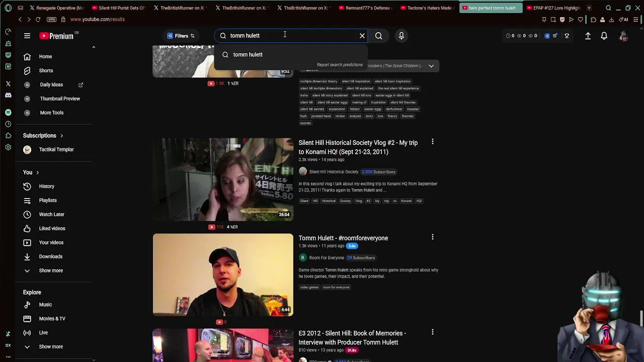Open options menu for Vlog #2 video
The image size is (644, 362).
(x=432, y=142)
